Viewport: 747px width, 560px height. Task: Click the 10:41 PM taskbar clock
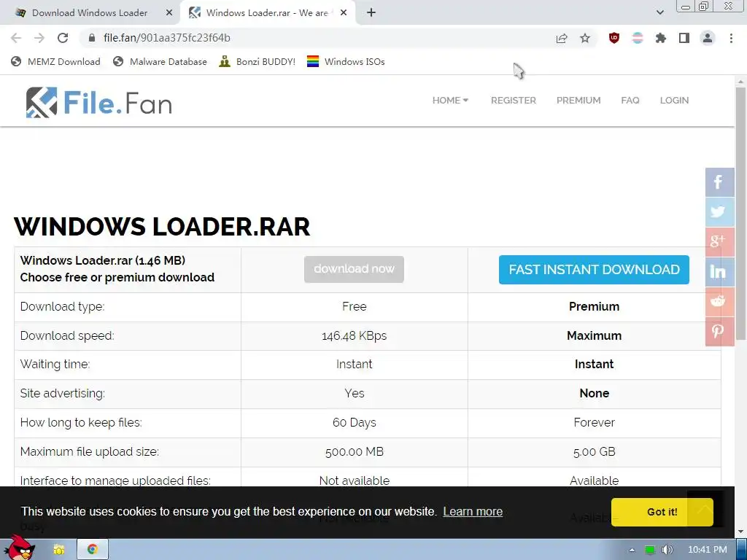708,550
